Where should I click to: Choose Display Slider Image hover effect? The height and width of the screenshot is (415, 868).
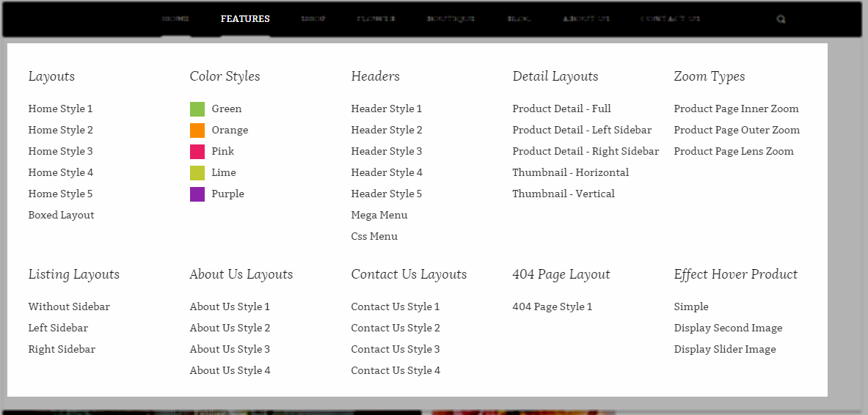pyautogui.click(x=725, y=349)
